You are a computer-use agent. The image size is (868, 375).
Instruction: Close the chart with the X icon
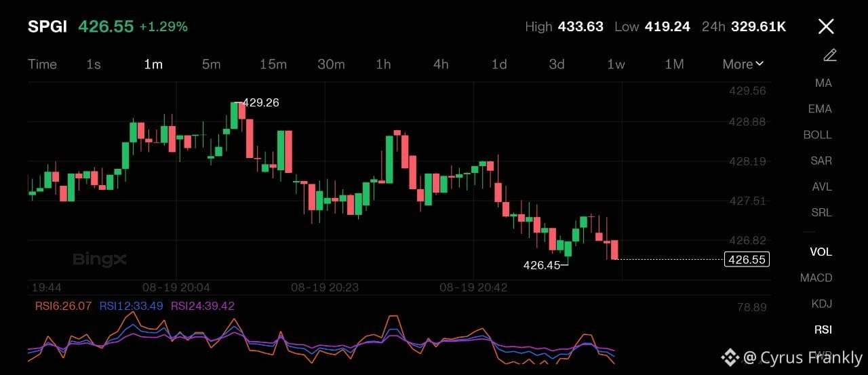tap(825, 26)
